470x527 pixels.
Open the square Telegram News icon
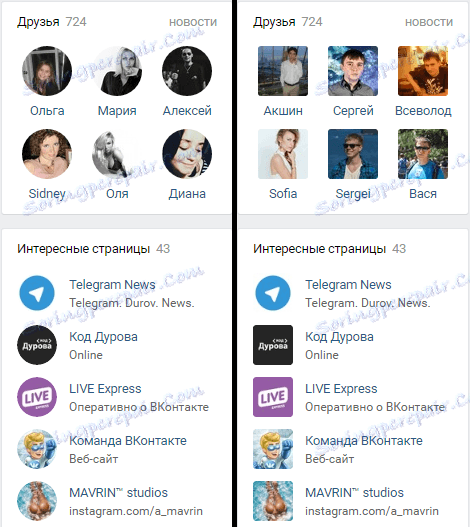pos(273,293)
